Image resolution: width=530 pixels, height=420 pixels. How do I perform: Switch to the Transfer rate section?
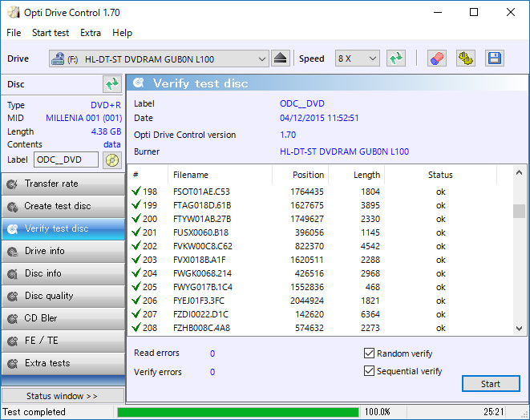(63, 184)
